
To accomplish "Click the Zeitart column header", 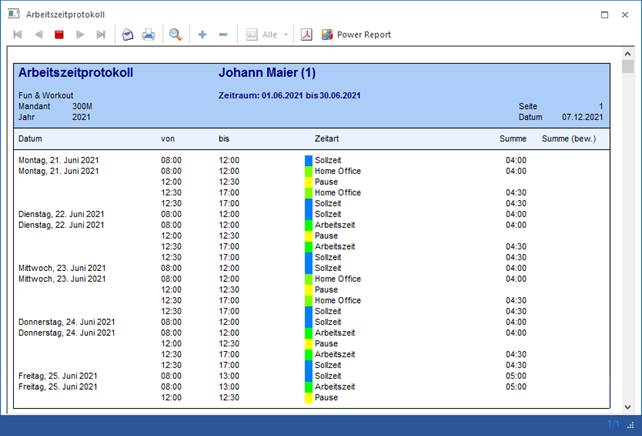I will [x=328, y=137].
